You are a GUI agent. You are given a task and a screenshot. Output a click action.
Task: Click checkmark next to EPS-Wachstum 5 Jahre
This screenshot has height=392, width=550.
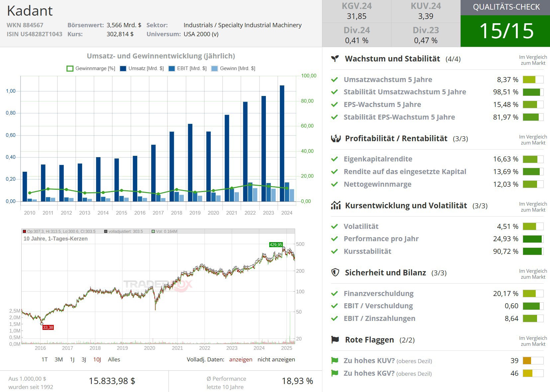tap(335, 105)
